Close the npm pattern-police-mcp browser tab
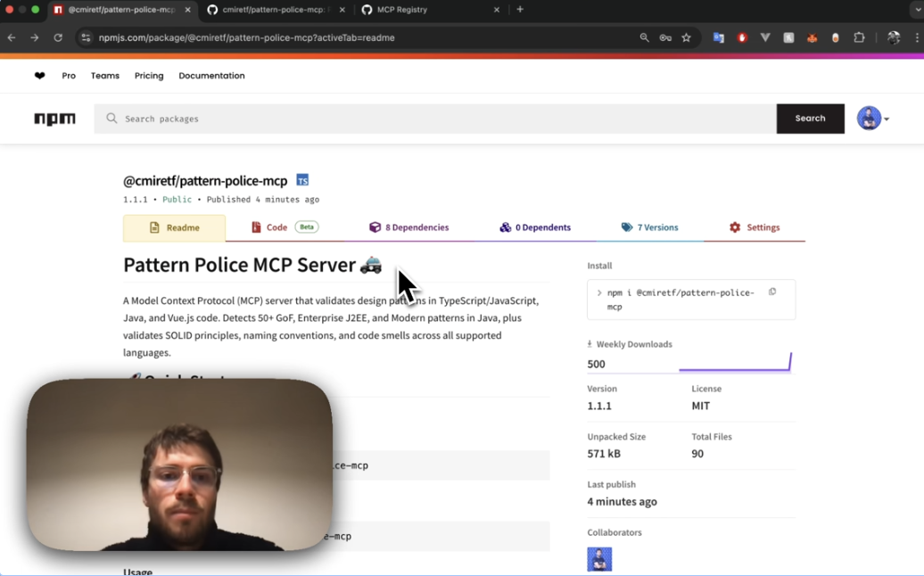Viewport: 924px width, 576px height. pyautogui.click(x=187, y=10)
